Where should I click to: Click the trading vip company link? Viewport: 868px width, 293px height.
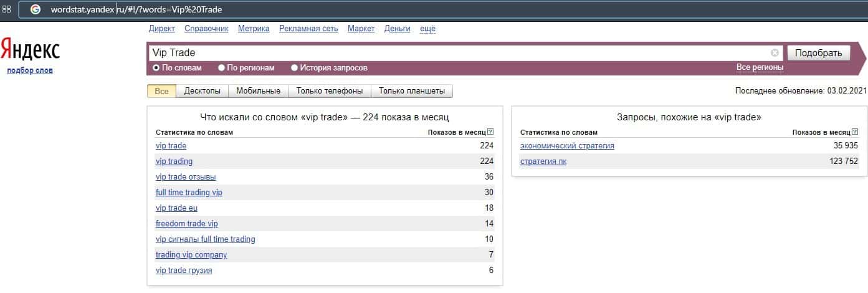coord(191,255)
